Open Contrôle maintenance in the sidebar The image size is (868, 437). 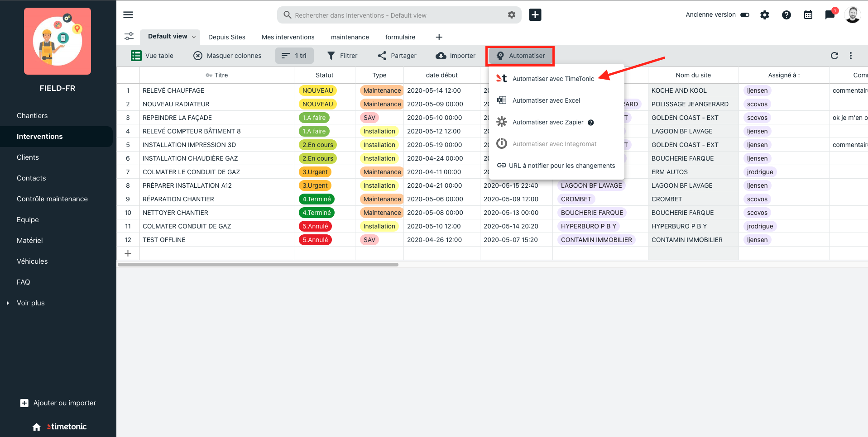[52, 199]
